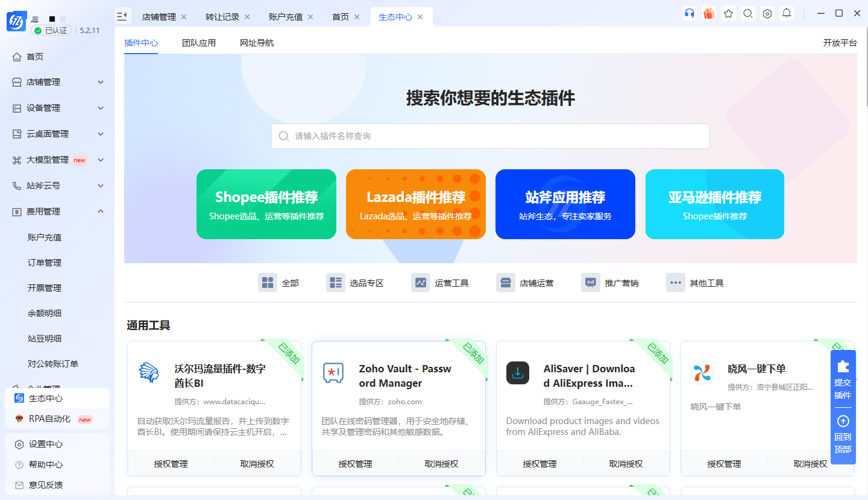Expand the 店铺管理 sidebar menu
Screen dimensions: 868x500
[x=57, y=82]
